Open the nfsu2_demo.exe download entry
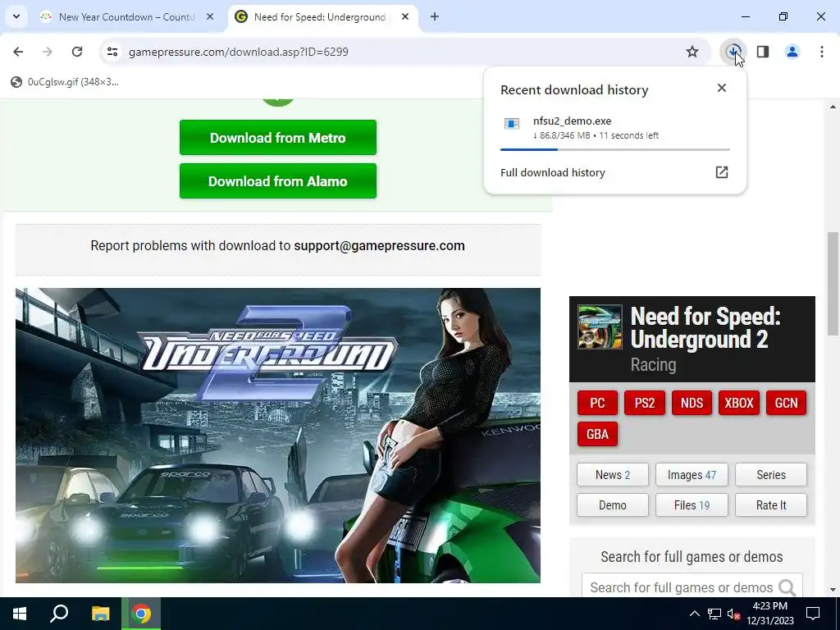Screen dimensions: 840x630 615,132
